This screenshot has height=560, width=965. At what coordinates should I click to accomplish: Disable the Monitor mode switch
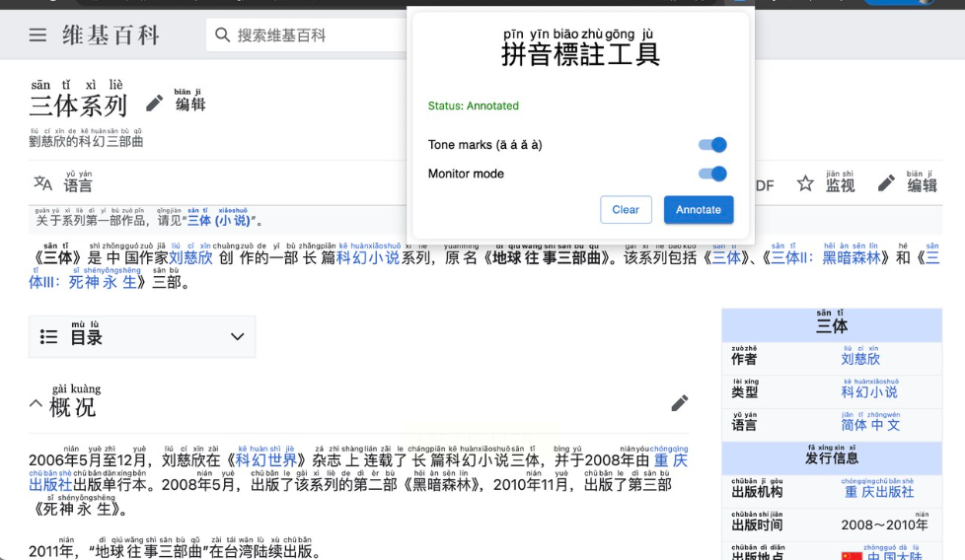(x=712, y=174)
